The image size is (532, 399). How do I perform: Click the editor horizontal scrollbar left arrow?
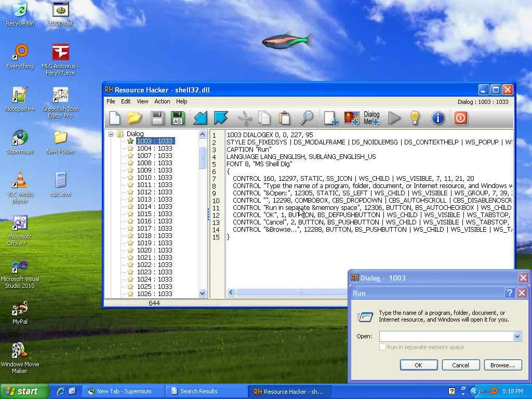pos(231,292)
